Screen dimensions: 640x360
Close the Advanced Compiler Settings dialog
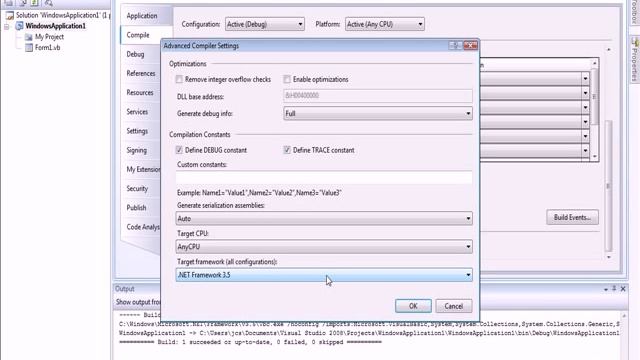[x=470, y=45]
